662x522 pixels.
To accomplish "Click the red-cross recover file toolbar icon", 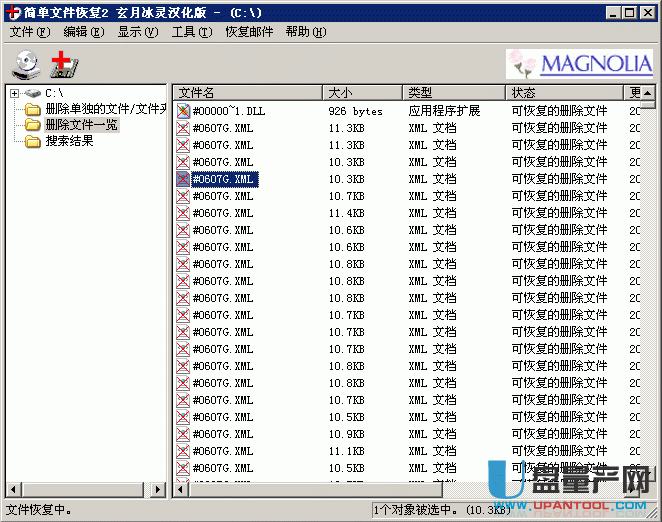I will point(65,65).
